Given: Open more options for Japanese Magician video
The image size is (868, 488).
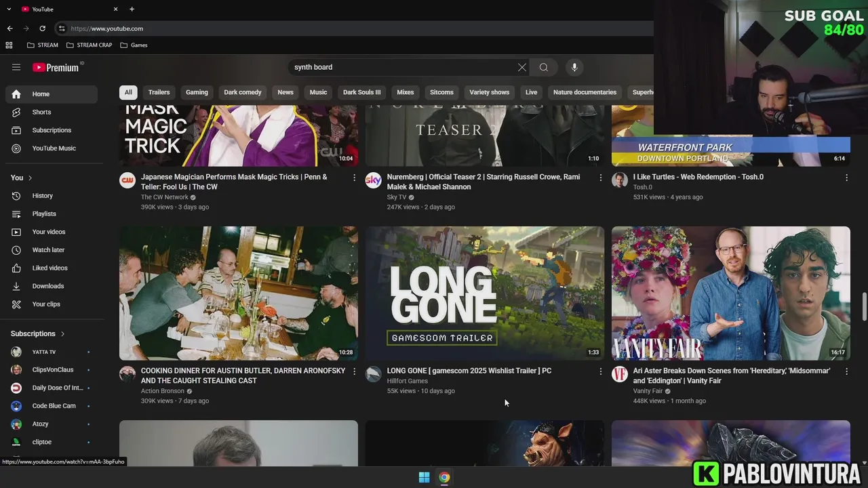Looking at the screenshot, I should click(354, 178).
